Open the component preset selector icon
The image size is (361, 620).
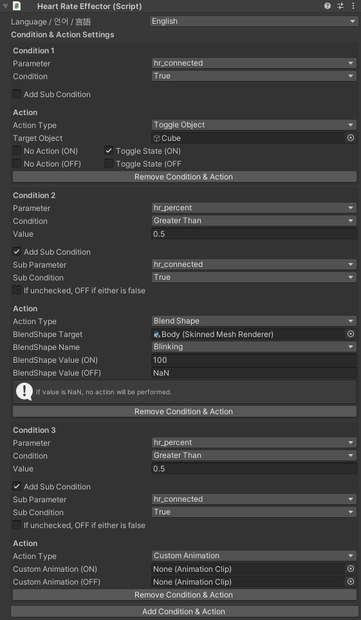click(340, 6)
